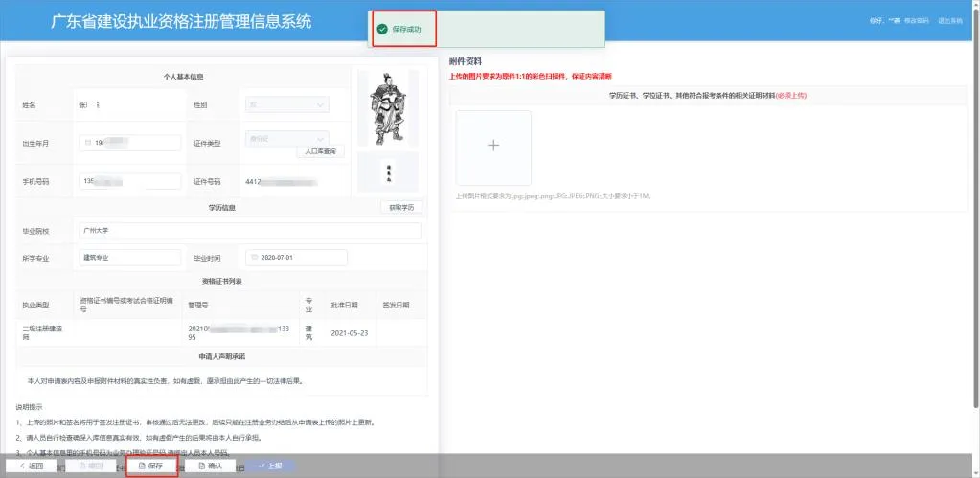Click the plus upload box for attachments

(x=493, y=148)
